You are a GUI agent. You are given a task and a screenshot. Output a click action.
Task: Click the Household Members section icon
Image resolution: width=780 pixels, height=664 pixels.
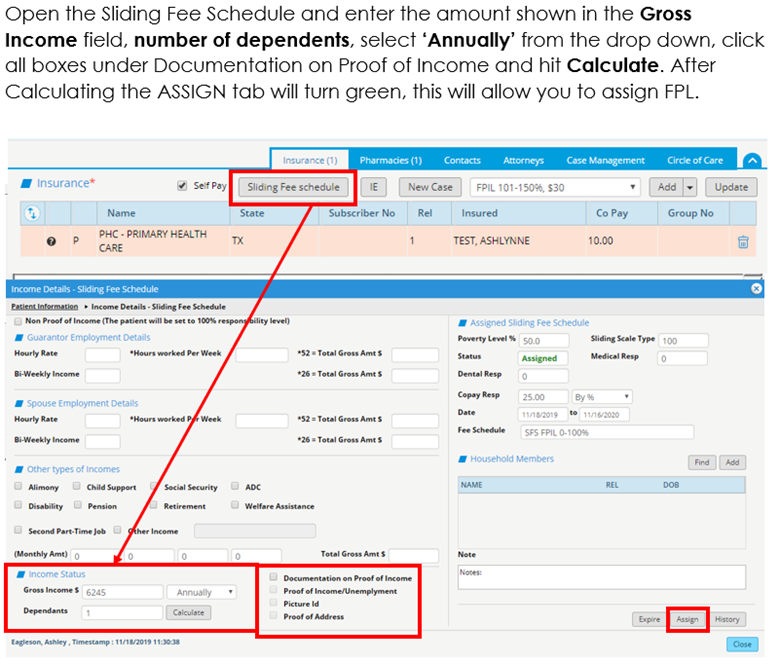(463, 459)
